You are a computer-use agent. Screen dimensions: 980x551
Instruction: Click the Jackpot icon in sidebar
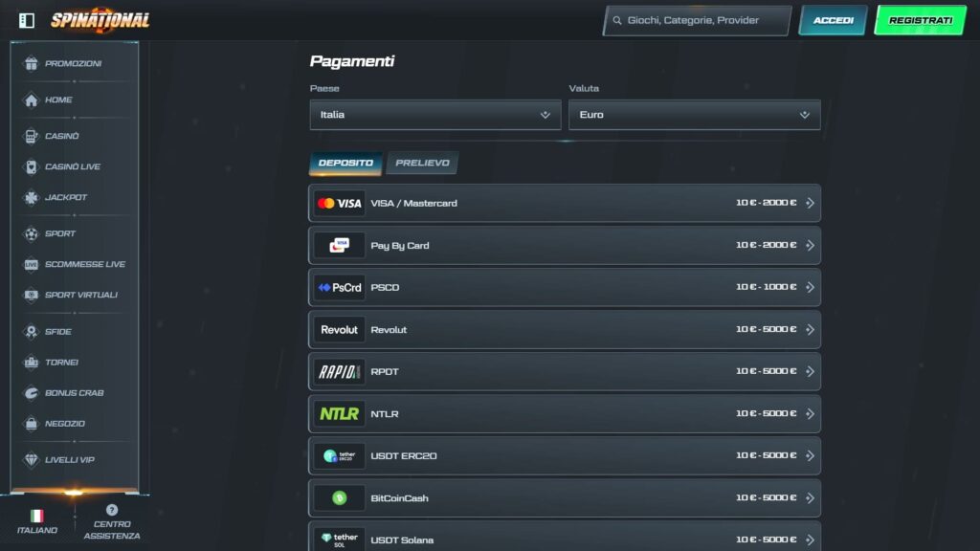click(31, 197)
